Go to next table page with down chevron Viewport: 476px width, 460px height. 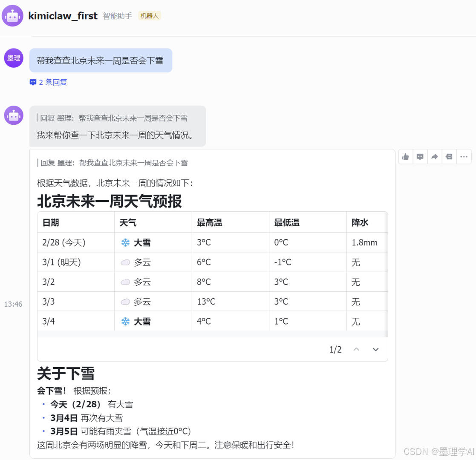pyautogui.click(x=376, y=349)
